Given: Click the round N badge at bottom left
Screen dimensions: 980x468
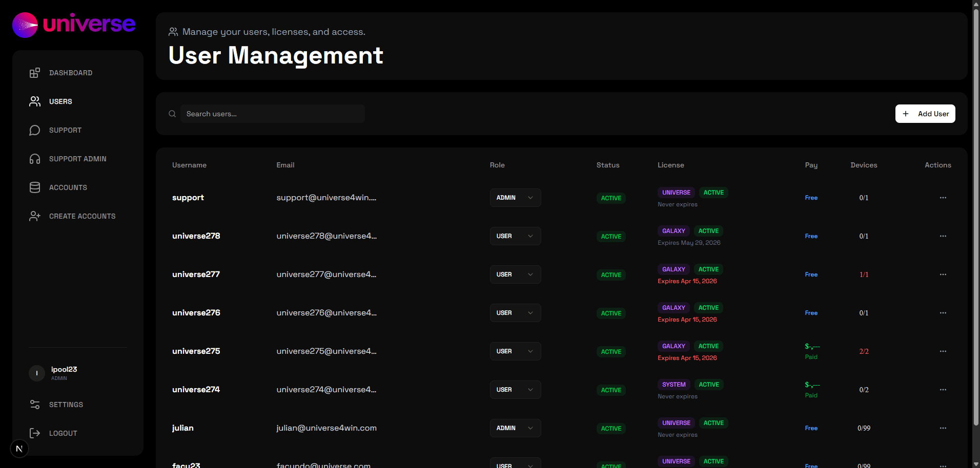Looking at the screenshot, I should coord(19,449).
